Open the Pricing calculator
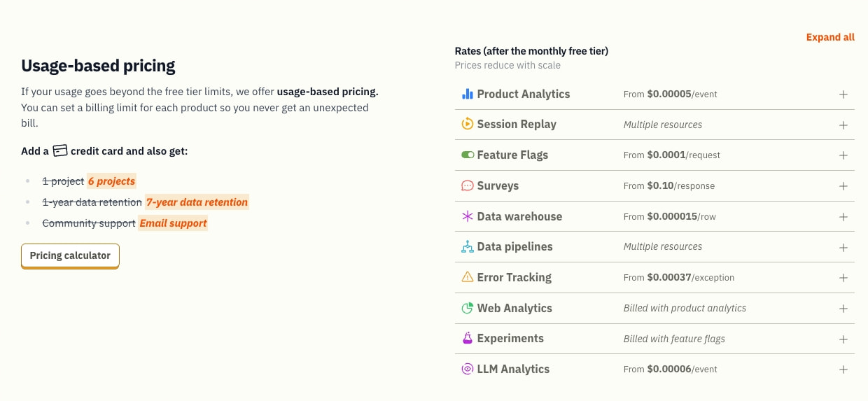Image resolution: width=868 pixels, height=401 pixels. point(70,256)
